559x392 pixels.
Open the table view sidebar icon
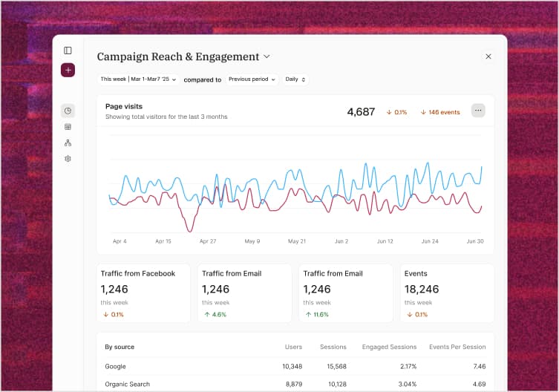[68, 127]
